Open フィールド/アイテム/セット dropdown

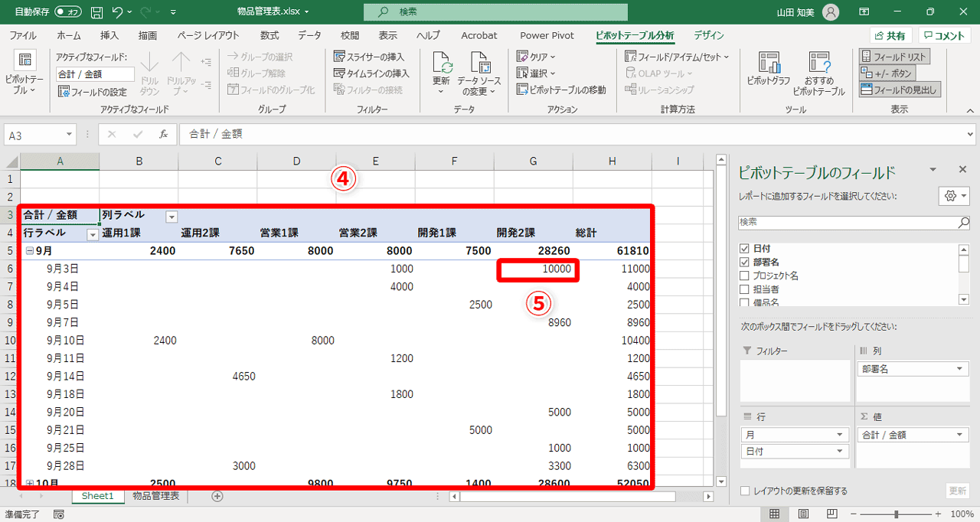678,57
